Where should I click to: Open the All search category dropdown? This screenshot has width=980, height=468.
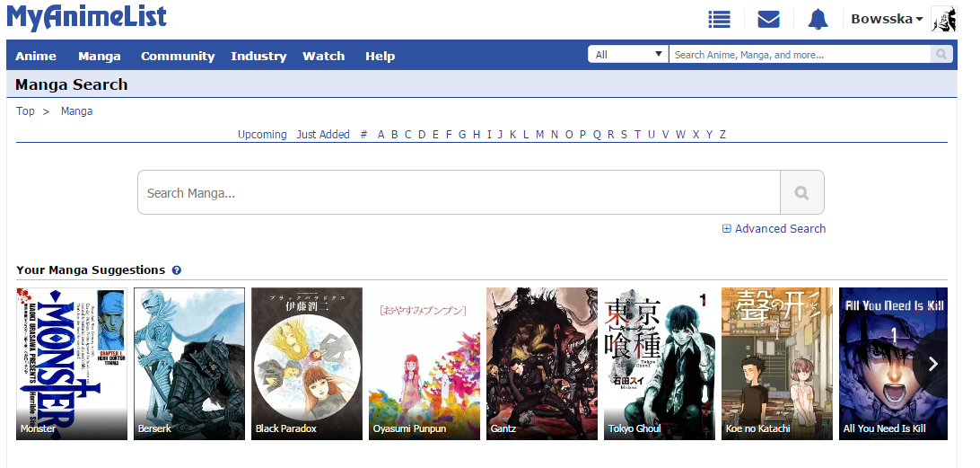[x=628, y=55]
